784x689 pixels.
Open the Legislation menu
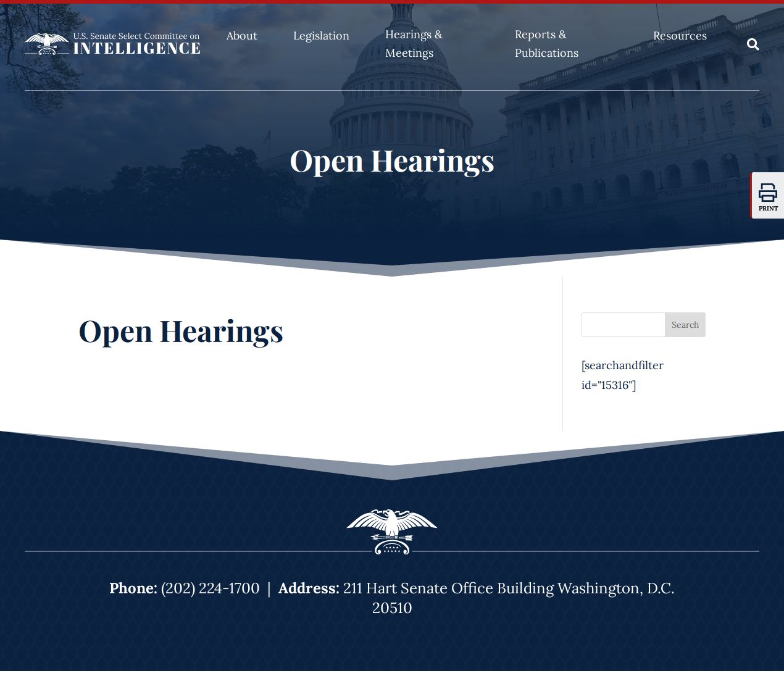321,36
